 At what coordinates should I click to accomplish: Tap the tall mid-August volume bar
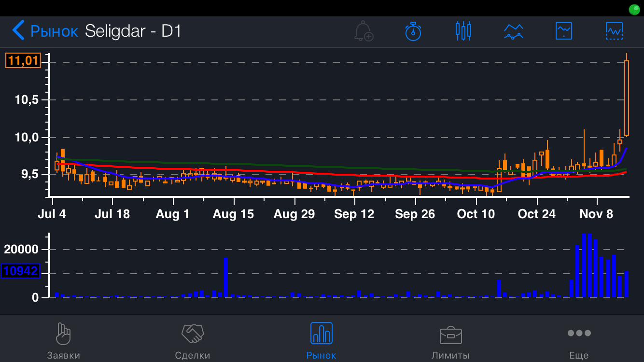(225, 278)
